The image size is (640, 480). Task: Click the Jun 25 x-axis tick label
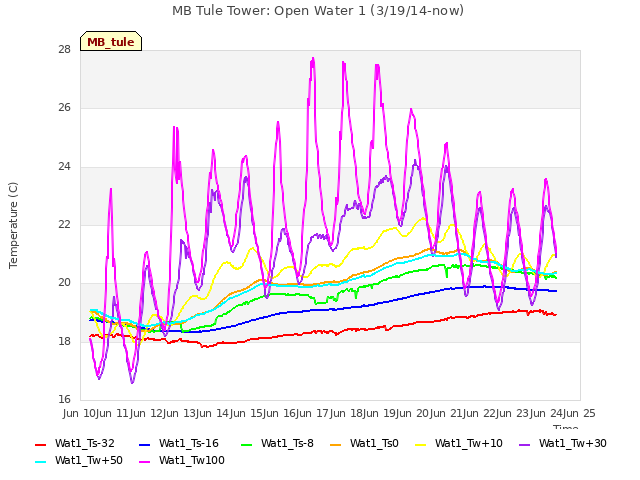[x=580, y=413]
